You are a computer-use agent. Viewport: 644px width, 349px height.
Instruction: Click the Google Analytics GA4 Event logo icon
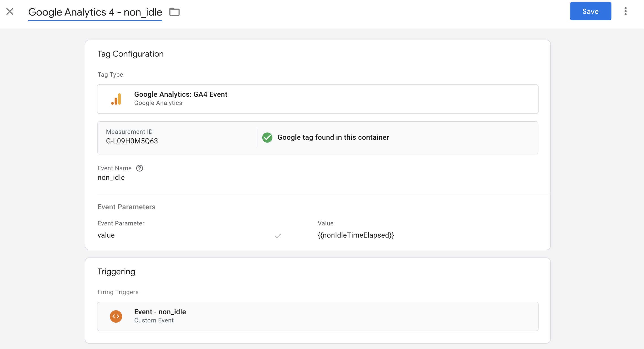116,99
